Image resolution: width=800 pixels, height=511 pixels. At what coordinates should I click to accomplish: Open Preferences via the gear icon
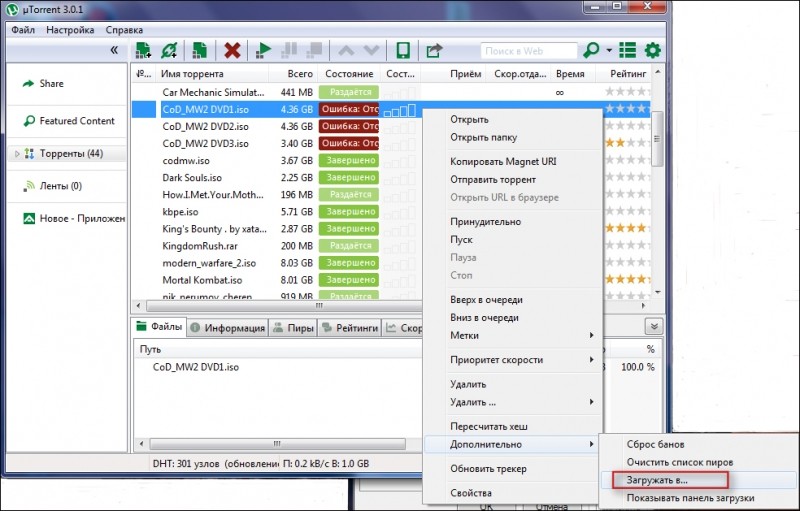[x=653, y=50]
